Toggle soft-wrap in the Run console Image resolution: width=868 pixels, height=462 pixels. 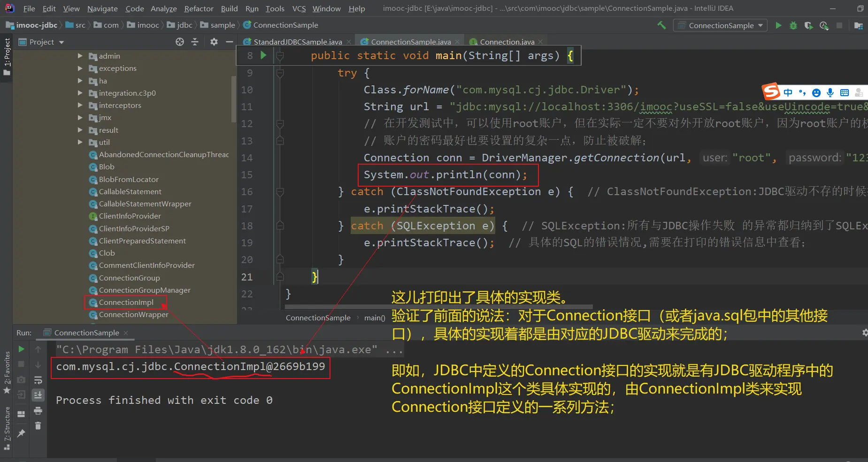38,380
